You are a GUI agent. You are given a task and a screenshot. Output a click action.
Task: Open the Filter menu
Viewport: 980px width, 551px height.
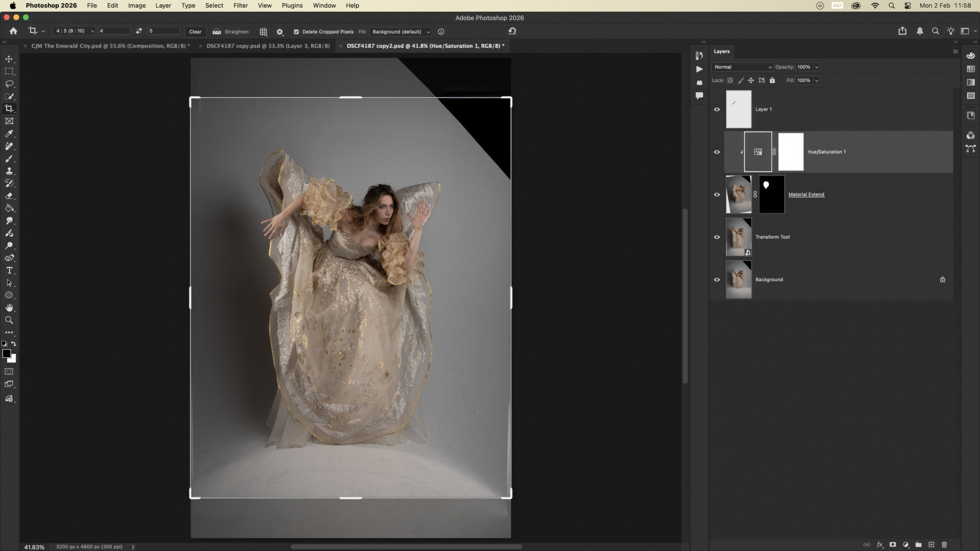coord(240,6)
